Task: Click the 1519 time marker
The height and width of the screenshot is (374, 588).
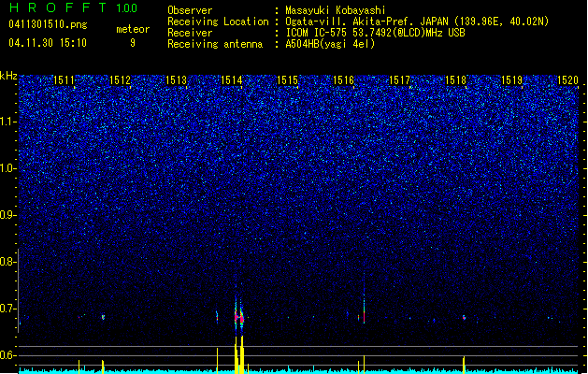Action: (511, 79)
